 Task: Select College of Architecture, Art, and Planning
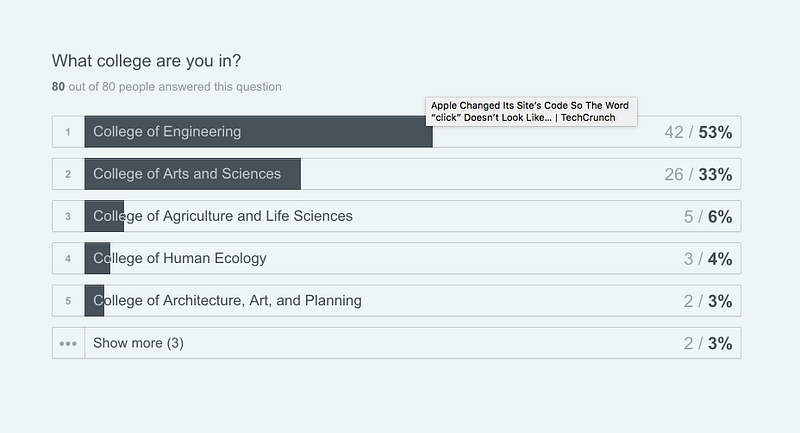tap(227, 300)
